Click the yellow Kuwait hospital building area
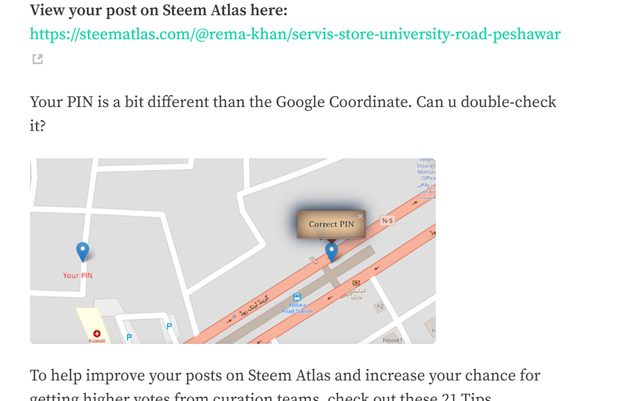The width and height of the screenshot is (640, 401). [86, 320]
